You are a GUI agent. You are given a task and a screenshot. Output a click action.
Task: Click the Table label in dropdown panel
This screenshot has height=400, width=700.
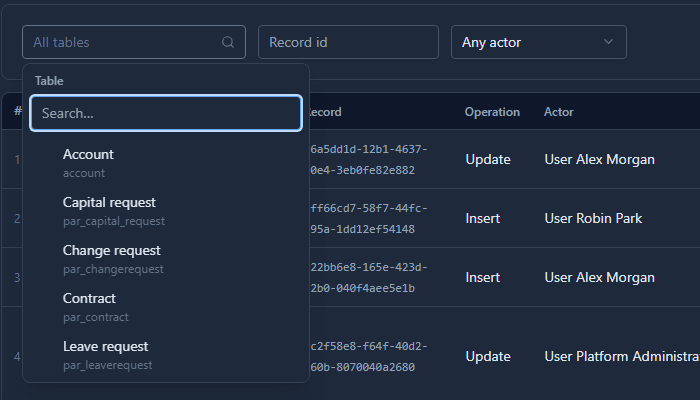49,81
